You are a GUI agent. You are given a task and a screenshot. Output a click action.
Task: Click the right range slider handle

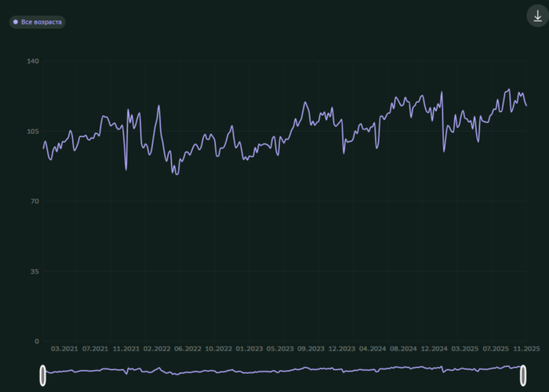click(x=524, y=376)
